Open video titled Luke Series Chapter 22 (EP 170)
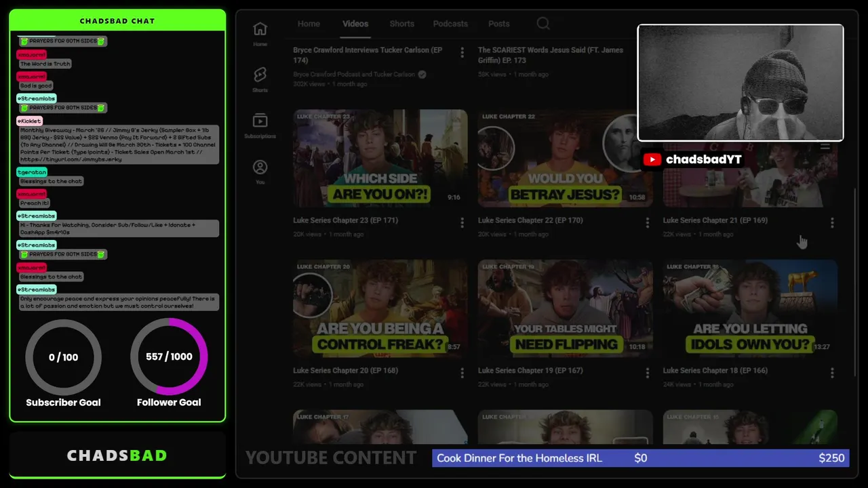The height and width of the screenshot is (488, 868). tap(530, 220)
